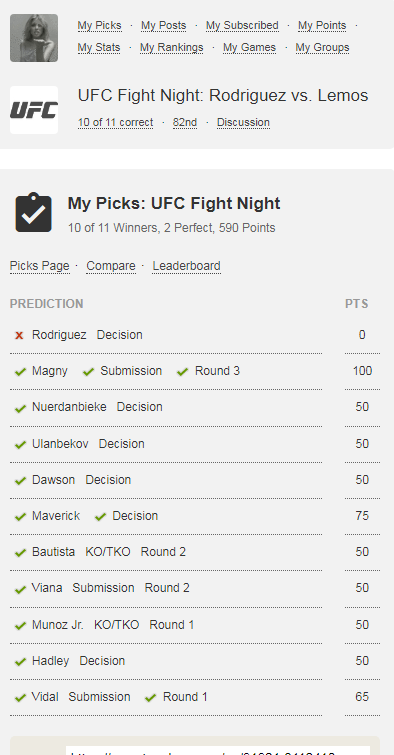
Task: Open the 10 of 11 correct link
Action: [116, 123]
